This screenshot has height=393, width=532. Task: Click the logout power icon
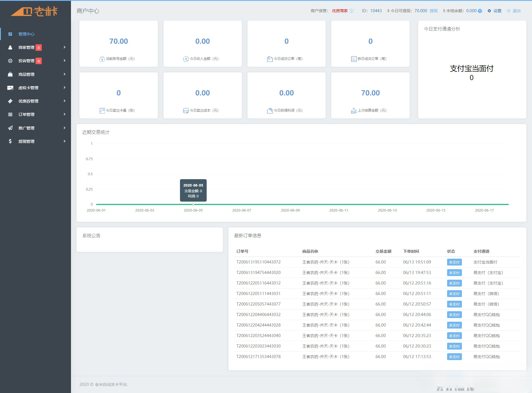tap(508, 11)
